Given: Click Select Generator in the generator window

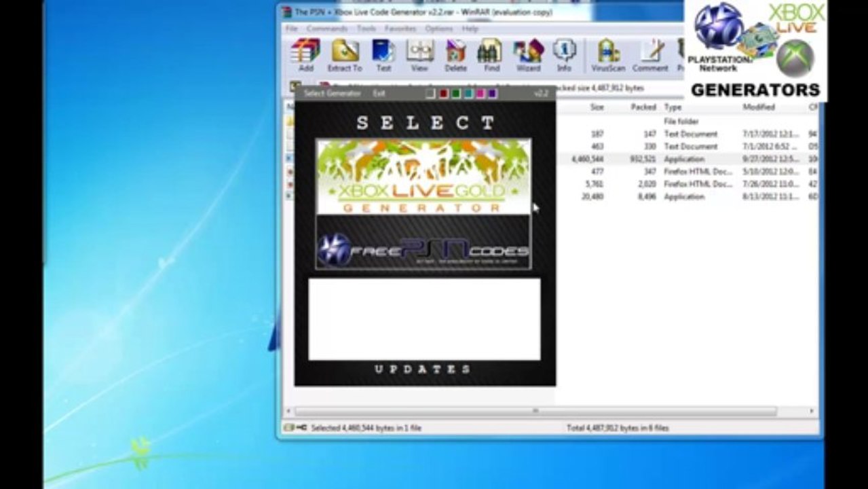Looking at the screenshot, I should pyautogui.click(x=333, y=93).
